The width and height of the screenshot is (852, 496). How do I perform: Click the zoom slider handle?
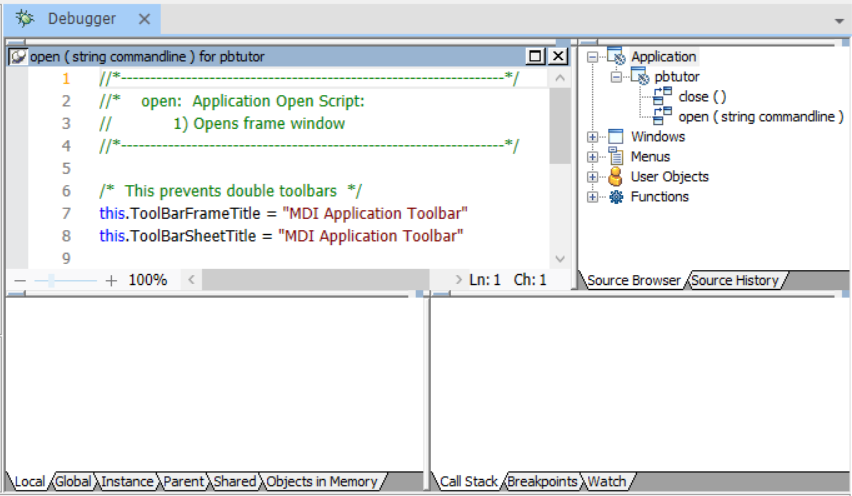tap(49, 281)
